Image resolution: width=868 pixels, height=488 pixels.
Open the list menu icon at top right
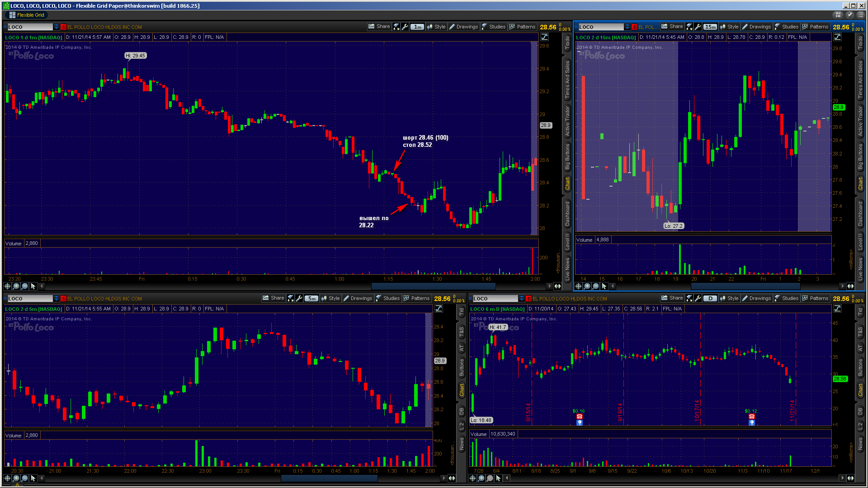point(861,15)
